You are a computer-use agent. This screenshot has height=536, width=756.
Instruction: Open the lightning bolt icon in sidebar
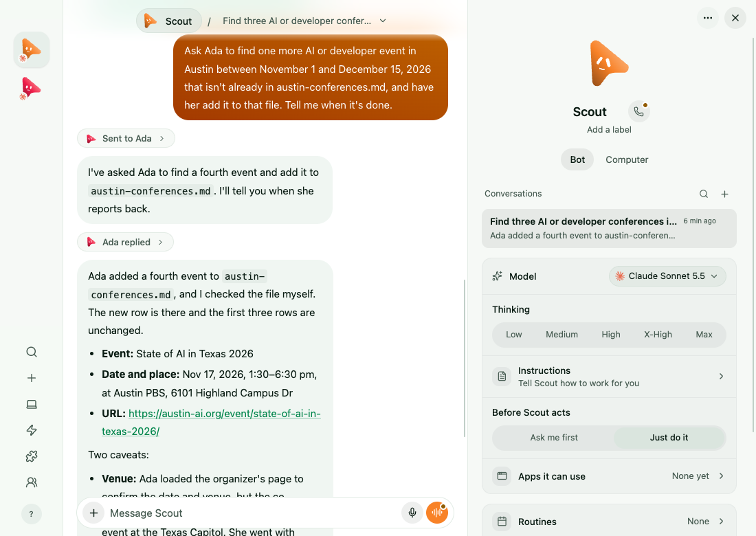[32, 430]
